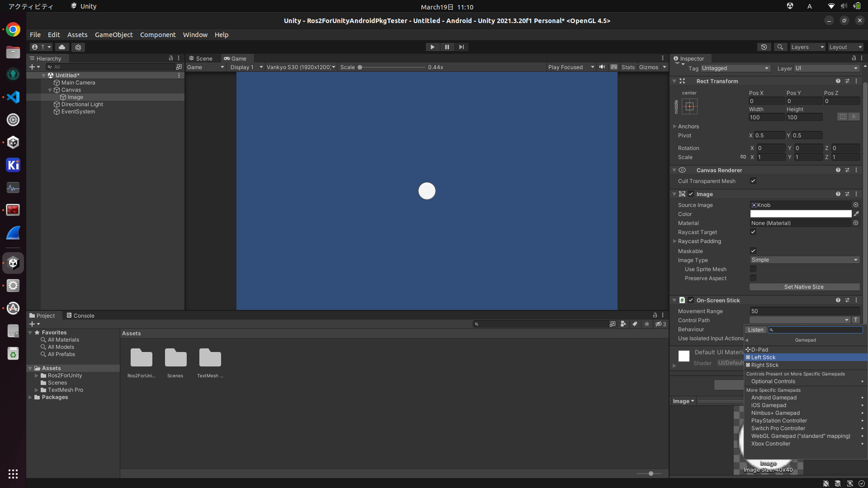Mute audio in Game view

coord(602,67)
